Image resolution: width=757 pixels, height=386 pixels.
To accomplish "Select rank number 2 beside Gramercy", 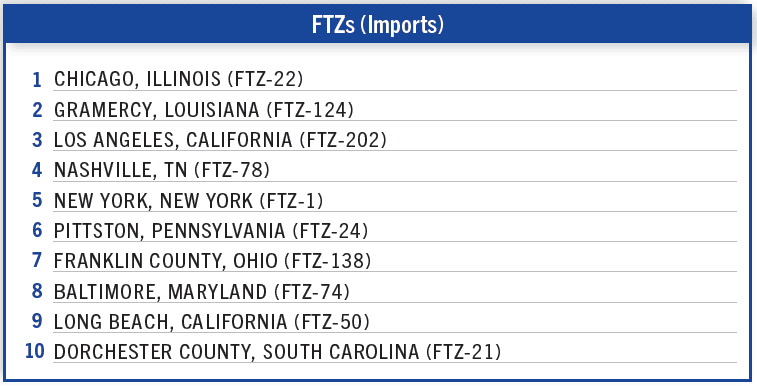I will click(37, 110).
